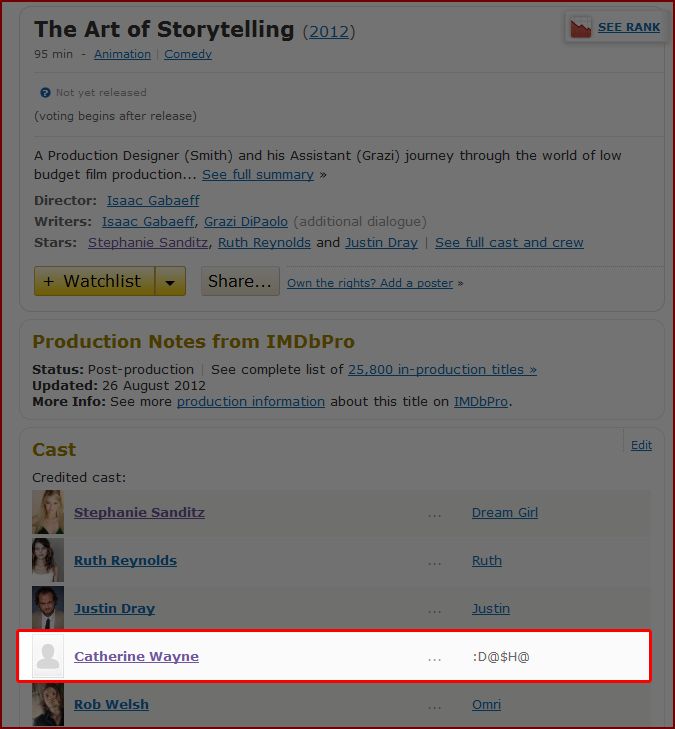Screen dimensions: 675x729
Task: Edit the Cast section
Action: tap(642, 445)
